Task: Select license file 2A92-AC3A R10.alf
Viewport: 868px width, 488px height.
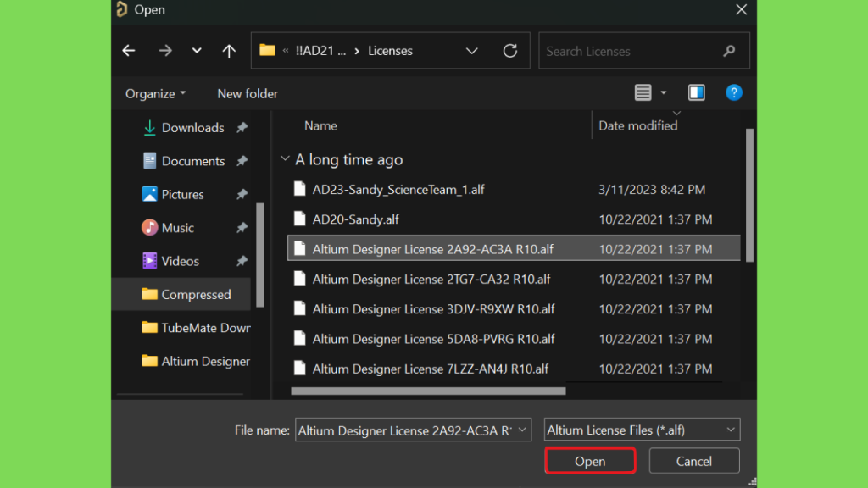Action: pos(514,249)
